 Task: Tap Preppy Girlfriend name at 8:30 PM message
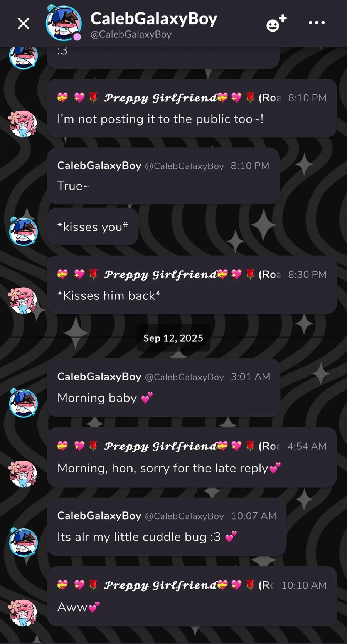(160, 274)
